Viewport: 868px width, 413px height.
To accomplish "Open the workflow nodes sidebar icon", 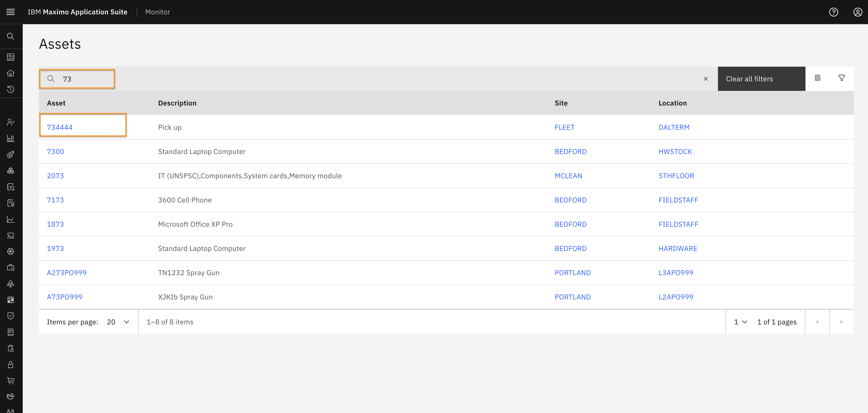I will tap(11, 284).
